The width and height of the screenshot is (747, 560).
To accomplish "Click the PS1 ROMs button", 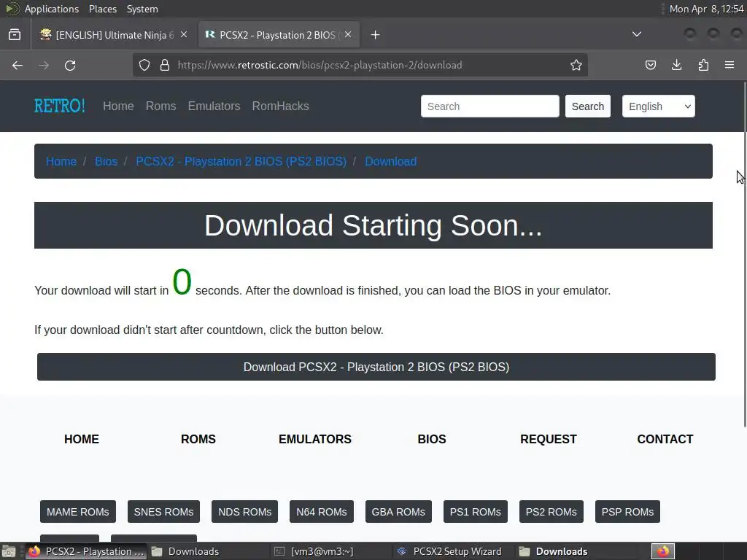I will (476, 511).
